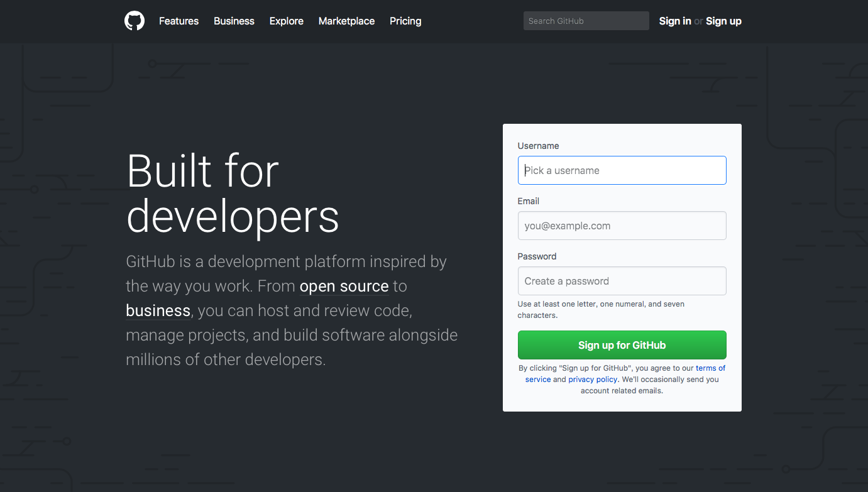The image size is (868, 492).
Task: Follow the open source link
Action: pyautogui.click(x=344, y=287)
